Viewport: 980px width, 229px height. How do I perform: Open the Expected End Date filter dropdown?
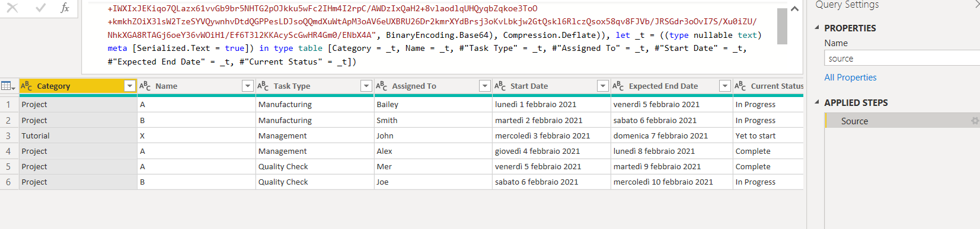724,86
